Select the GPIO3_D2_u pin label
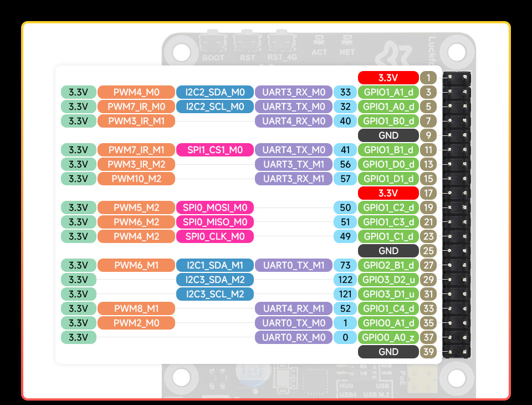 pyautogui.click(x=388, y=280)
